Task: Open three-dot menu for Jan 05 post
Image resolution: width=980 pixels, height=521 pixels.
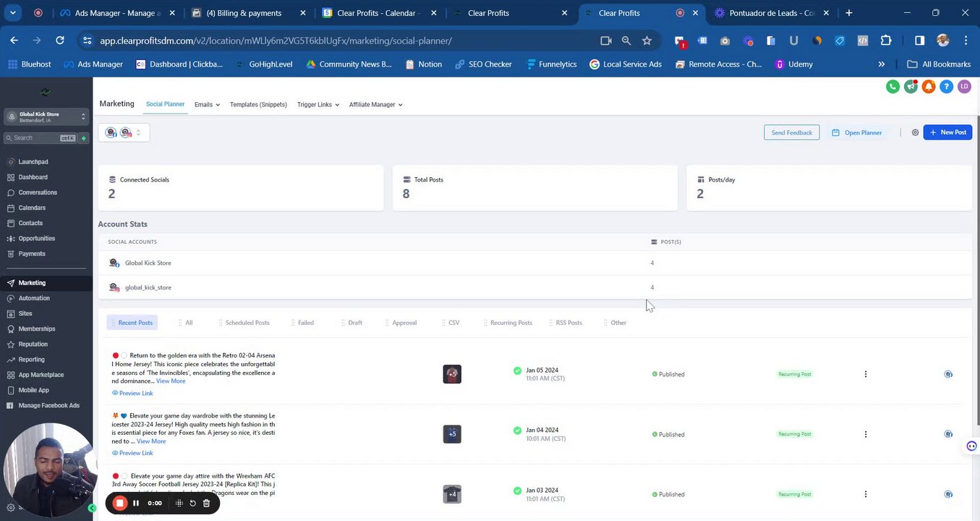Action: [865, 374]
